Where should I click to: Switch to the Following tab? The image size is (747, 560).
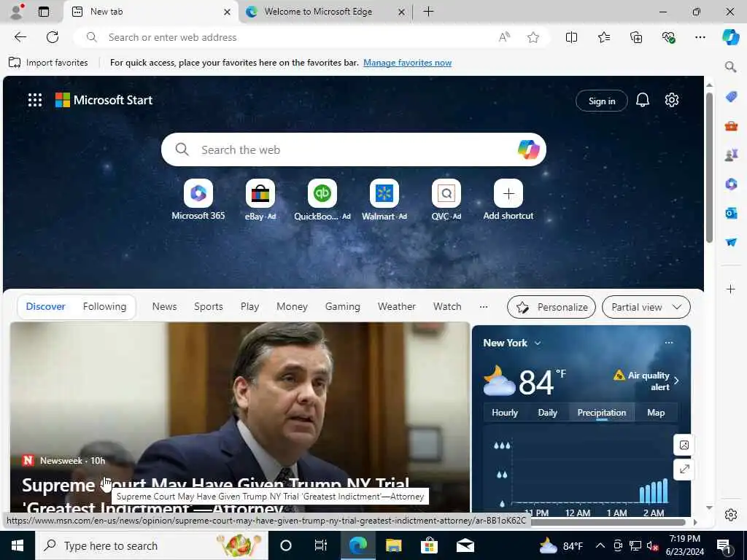[x=105, y=307]
